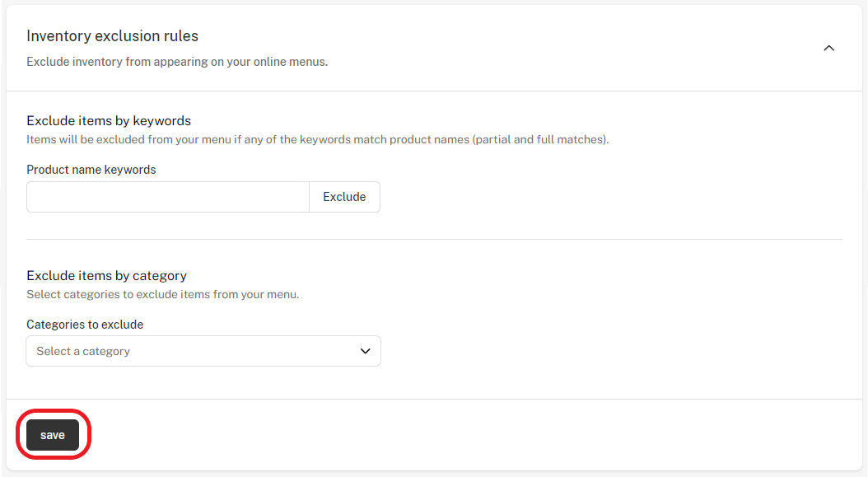Click the Exclude items by category heading
Screen dimensions: 868x477
click(x=106, y=275)
